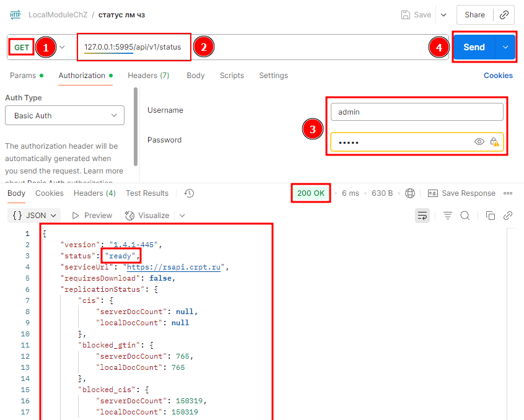Toggle line wrapping in the response viewer

[x=422, y=216]
